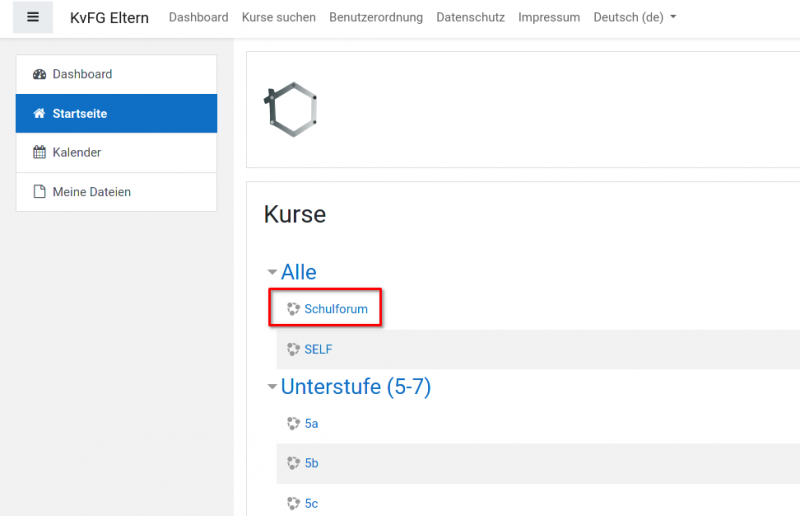Image resolution: width=800 pixels, height=516 pixels.
Task: Click the course icon next to 5b
Action: (x=294, y=463)
